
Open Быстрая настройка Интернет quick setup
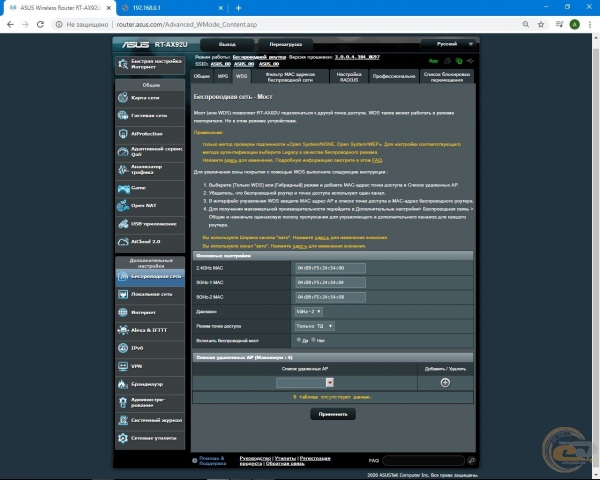150,64
